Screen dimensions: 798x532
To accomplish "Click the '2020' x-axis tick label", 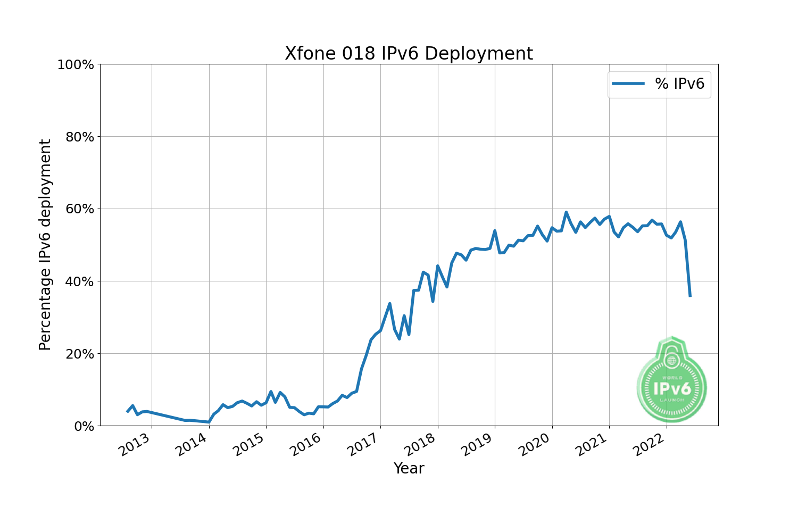I will (x=536, y=445).
